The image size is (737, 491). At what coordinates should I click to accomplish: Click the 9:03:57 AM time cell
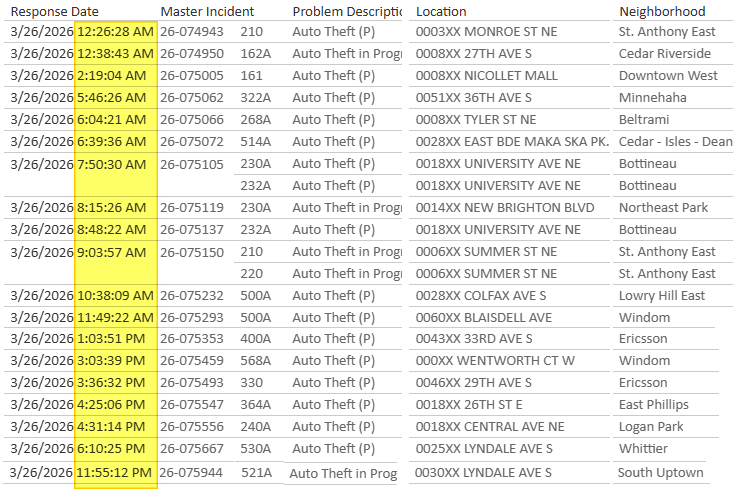pos(111,253)
